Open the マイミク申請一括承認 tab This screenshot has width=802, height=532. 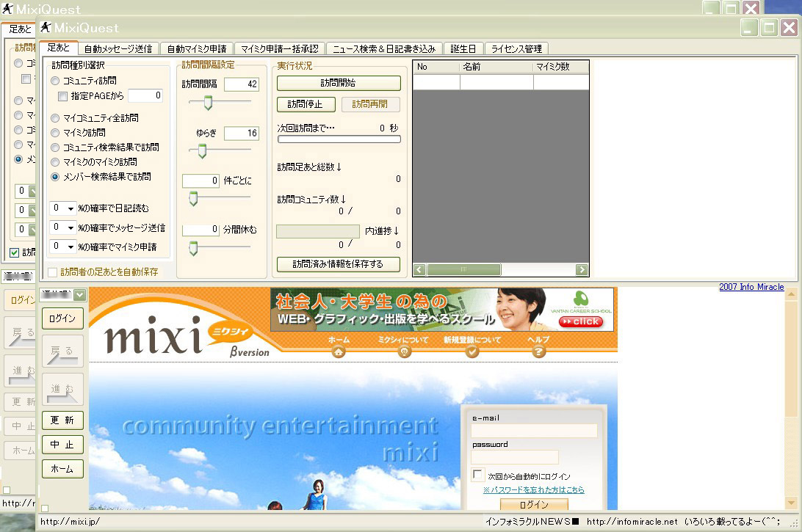tap(279, 48)
